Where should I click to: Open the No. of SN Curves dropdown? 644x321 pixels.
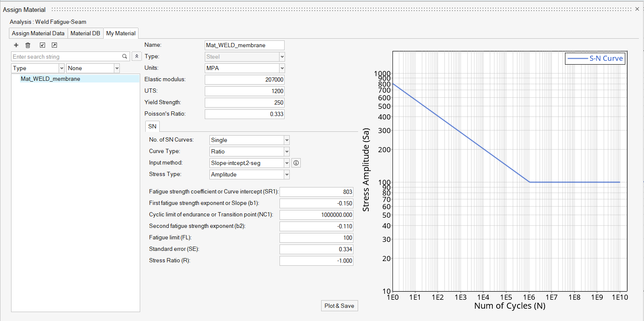pos(250,140)
